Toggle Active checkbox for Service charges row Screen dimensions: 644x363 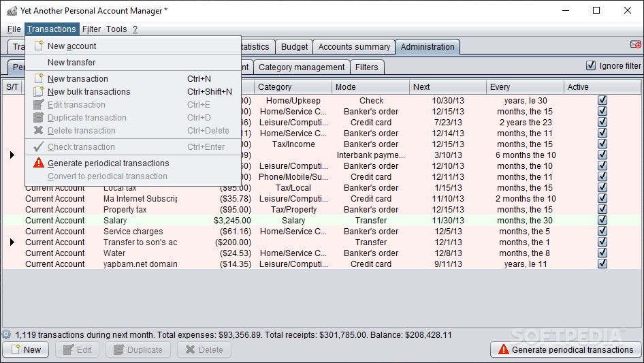(x=602, y=231)
